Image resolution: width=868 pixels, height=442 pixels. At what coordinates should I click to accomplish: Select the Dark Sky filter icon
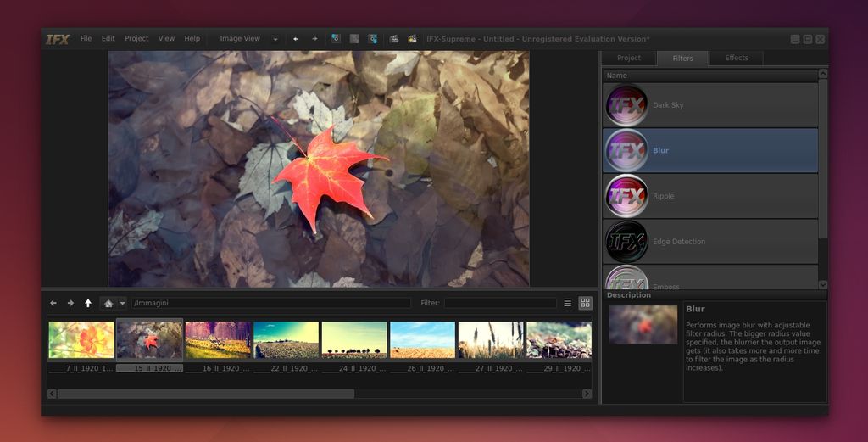627,105
